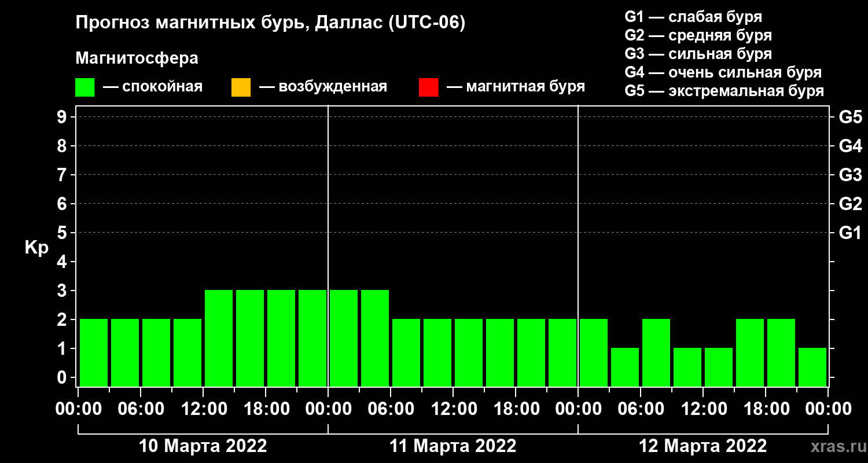
Task: Click the '10 Марта 2022' date label
Action: 203,446
